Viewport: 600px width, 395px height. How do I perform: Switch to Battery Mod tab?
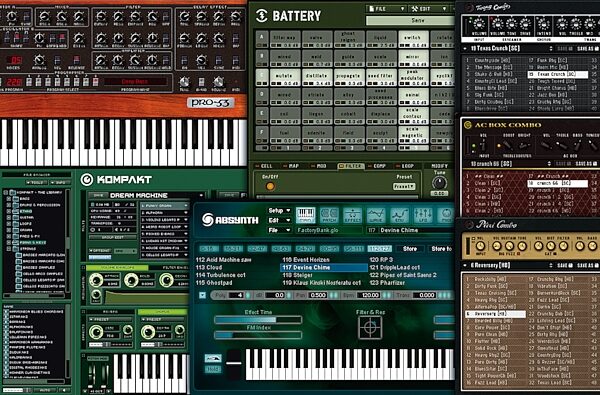click(319, 166)
